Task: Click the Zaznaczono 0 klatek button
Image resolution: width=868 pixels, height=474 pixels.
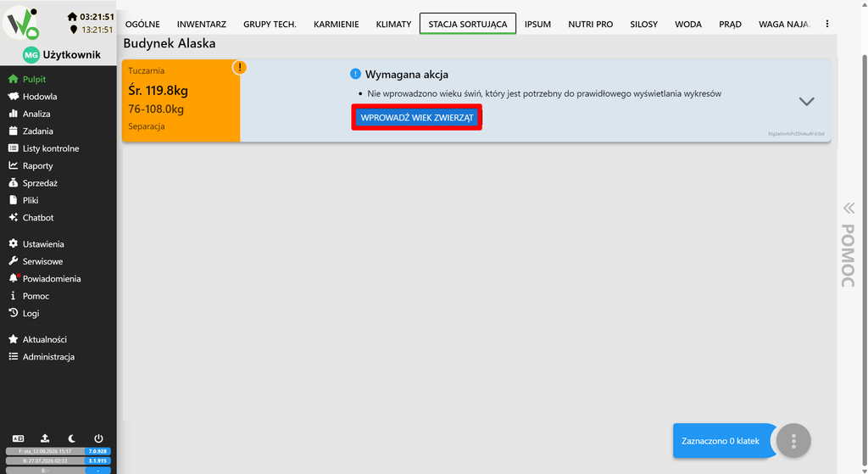Action: [721, 441]
